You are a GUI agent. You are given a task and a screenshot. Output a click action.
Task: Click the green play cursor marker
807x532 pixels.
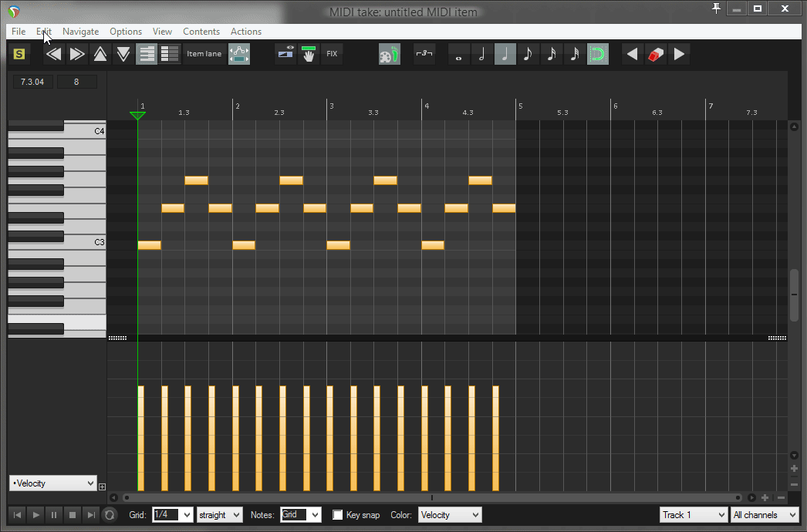coord(137,116)
